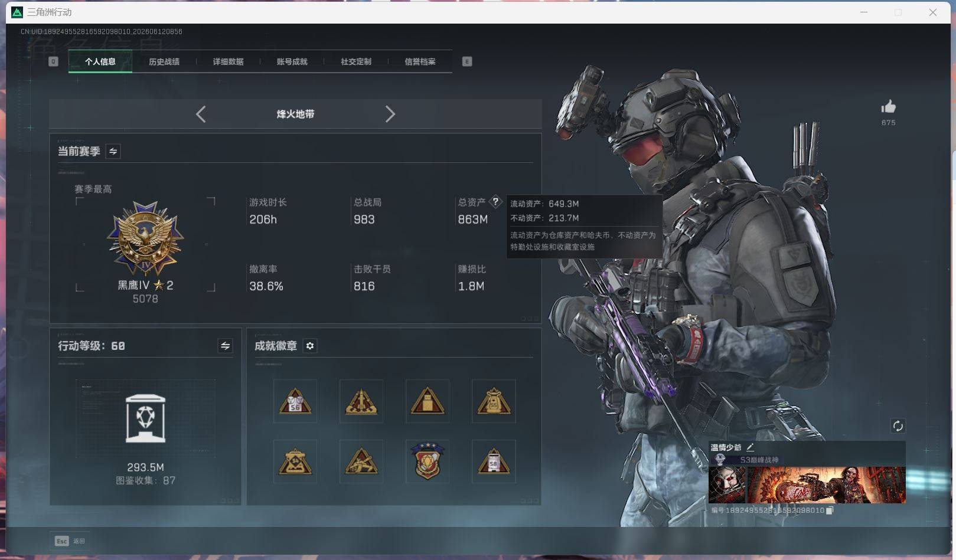Open the chainsaw banner card image
This screenshot has height=560, width=956.
coord(826,485)
